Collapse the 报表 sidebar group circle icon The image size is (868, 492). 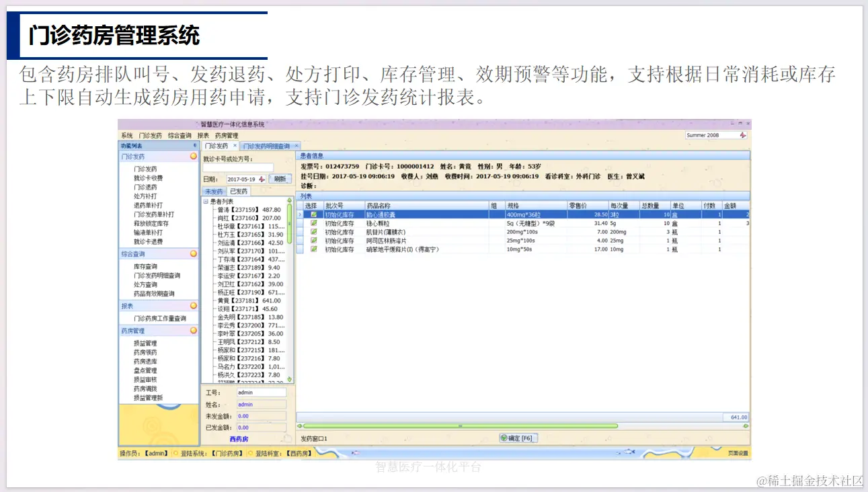coord(194,306)
